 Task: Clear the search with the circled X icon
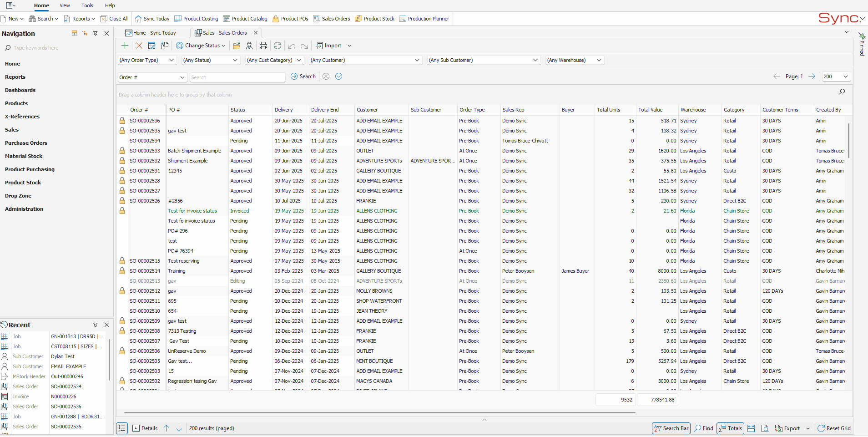point(326,76)
